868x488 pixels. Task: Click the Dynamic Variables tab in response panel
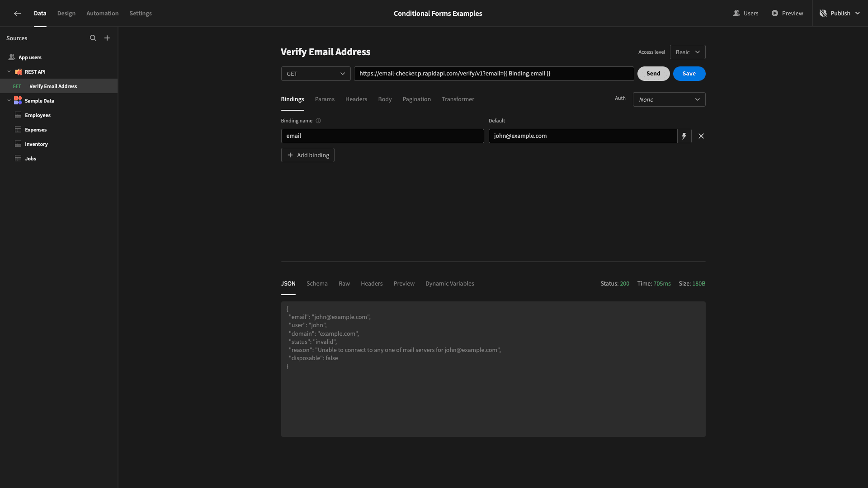click(449, 284)
